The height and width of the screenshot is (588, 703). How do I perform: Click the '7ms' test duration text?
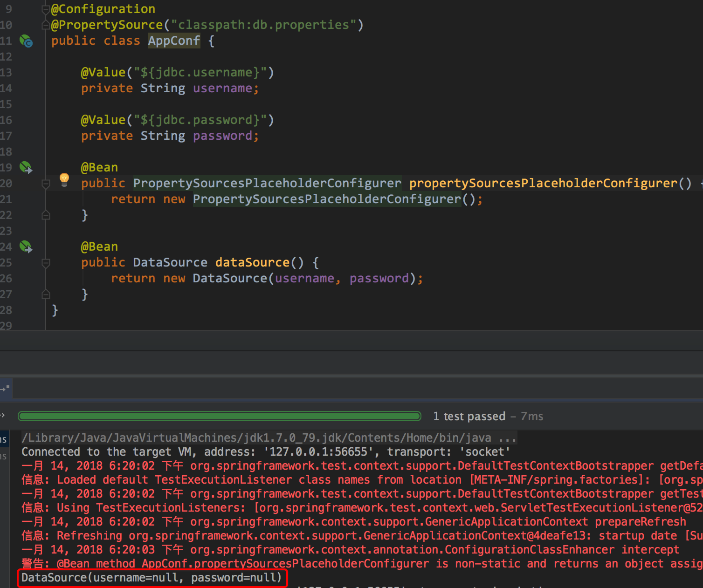[532, 416]
